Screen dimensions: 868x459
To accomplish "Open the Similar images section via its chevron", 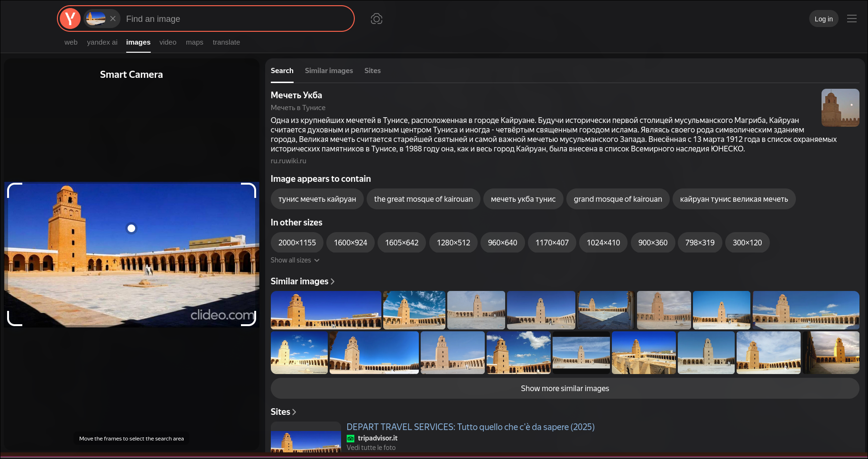I will click(332, 281).
